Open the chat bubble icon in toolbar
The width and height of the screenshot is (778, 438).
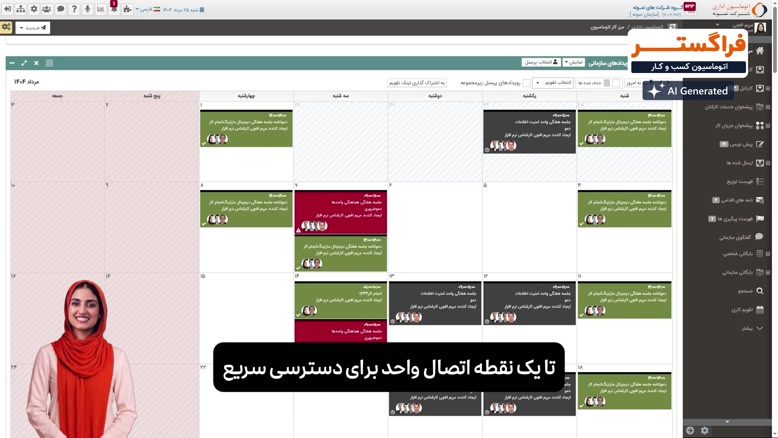pyautogui.click(x=60, y=9)
